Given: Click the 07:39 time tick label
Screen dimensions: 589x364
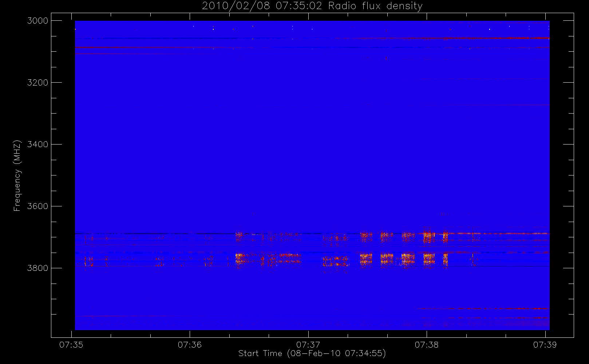Looking at the screenshot, I should tap(545, 345).
